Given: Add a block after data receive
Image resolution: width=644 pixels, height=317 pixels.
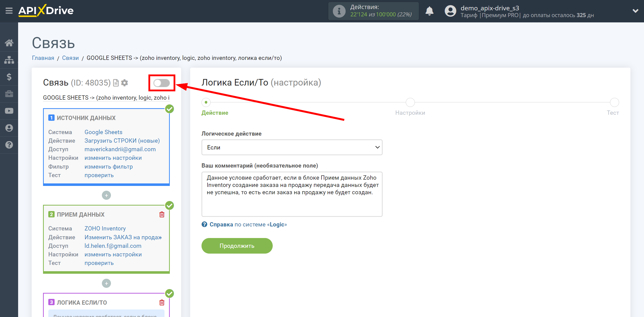Looking at the screenshot, I should click(106, 283).
